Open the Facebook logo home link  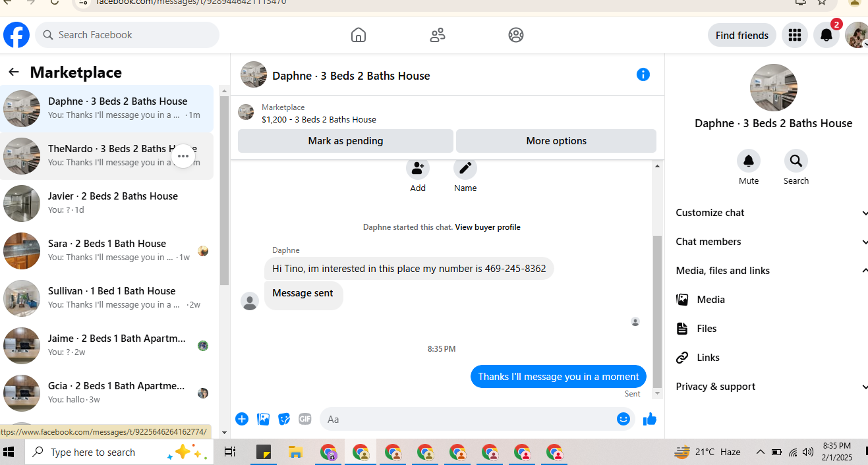[16, 35]
